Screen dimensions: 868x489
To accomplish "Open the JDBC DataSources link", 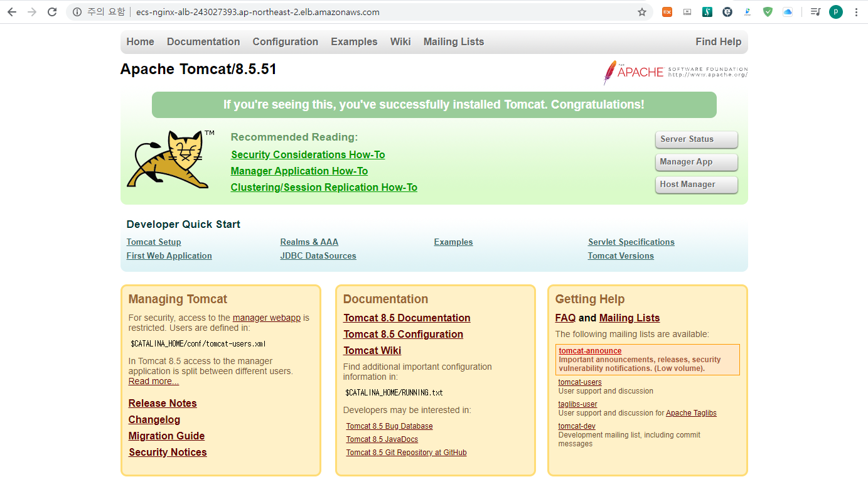I will click(318, 256).
